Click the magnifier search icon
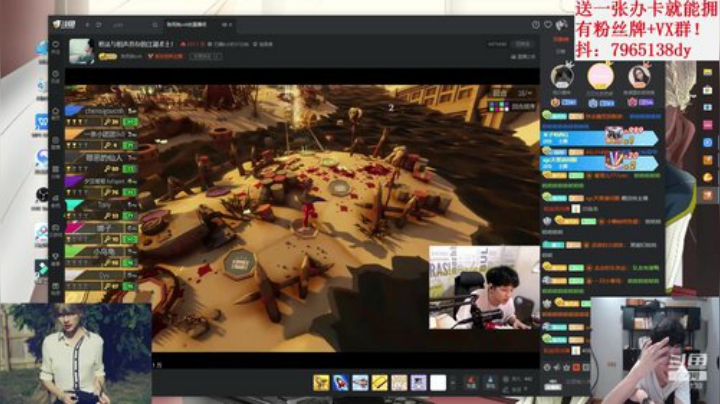 [x=155, y=25]
